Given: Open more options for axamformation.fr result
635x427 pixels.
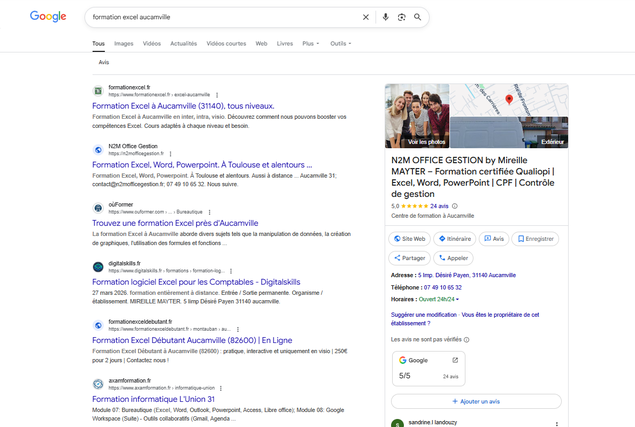Looking at the screenshot, I should (221, 388).
